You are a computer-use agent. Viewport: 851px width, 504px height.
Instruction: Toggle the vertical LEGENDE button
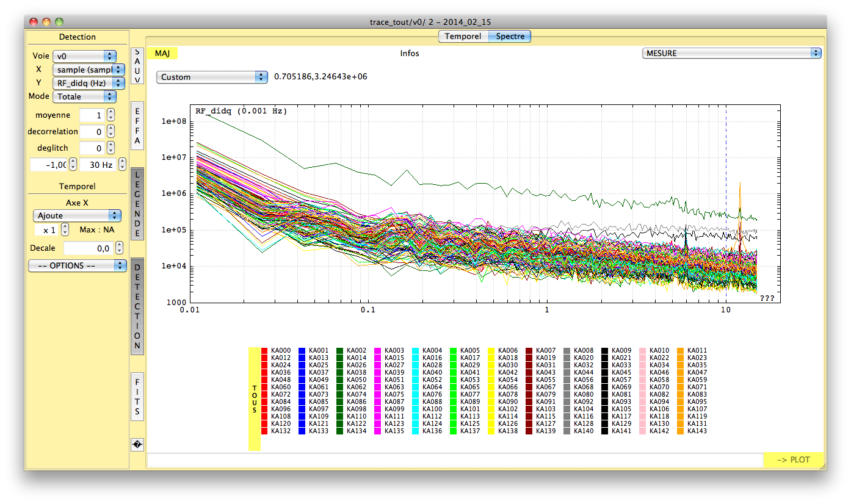coord(137,204)
